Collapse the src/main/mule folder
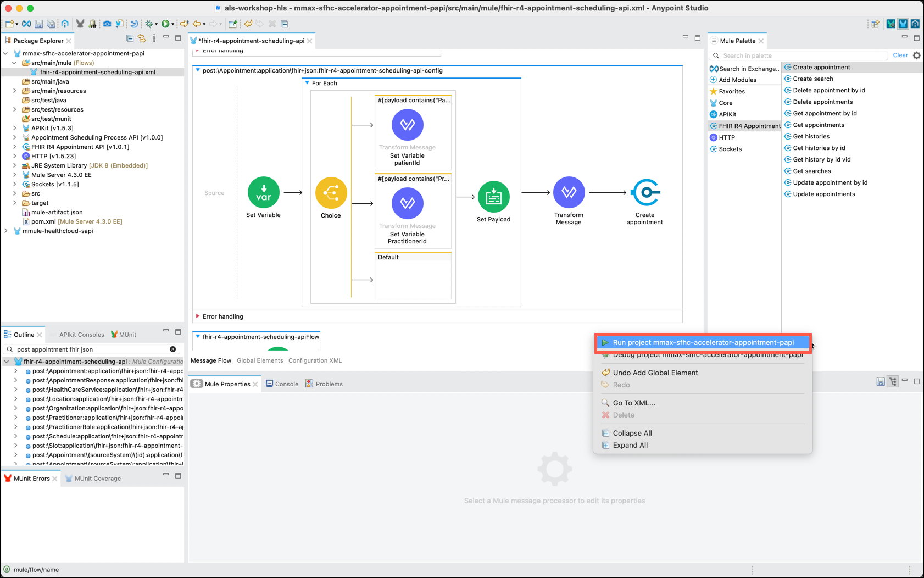The image size is (924, 578). tap(15, 63)
